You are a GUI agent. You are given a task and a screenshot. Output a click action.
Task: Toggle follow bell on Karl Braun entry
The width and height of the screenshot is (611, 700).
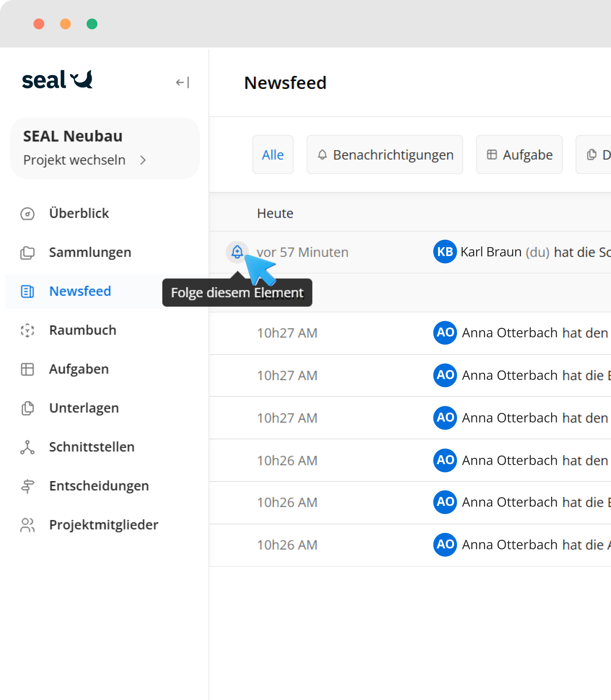click(237, 252)
